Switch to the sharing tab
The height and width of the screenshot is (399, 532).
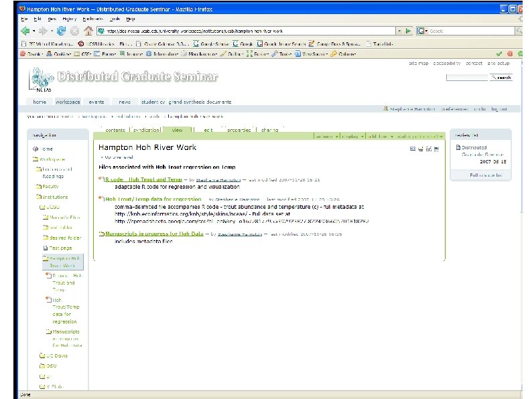(x=270, y=130)
